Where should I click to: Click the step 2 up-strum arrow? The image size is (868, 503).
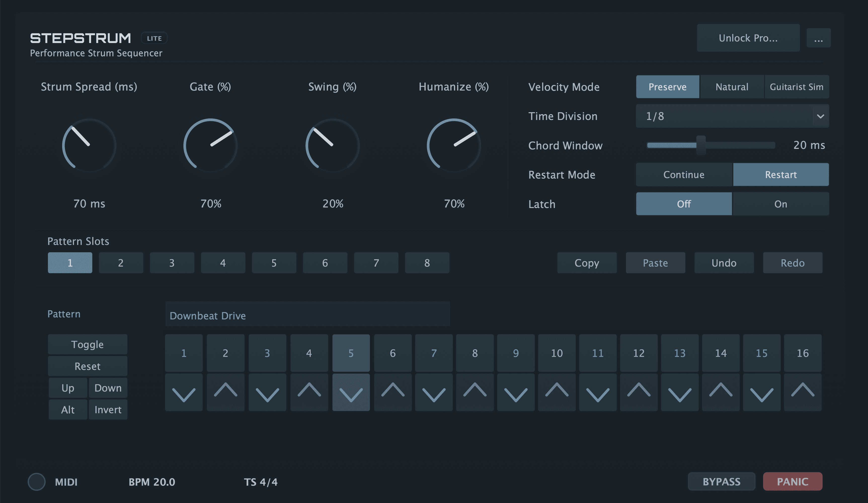226,392
